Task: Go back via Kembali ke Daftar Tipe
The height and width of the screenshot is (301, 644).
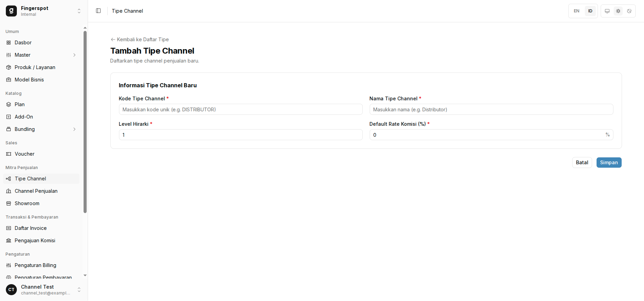Action: tap(140, 40)
